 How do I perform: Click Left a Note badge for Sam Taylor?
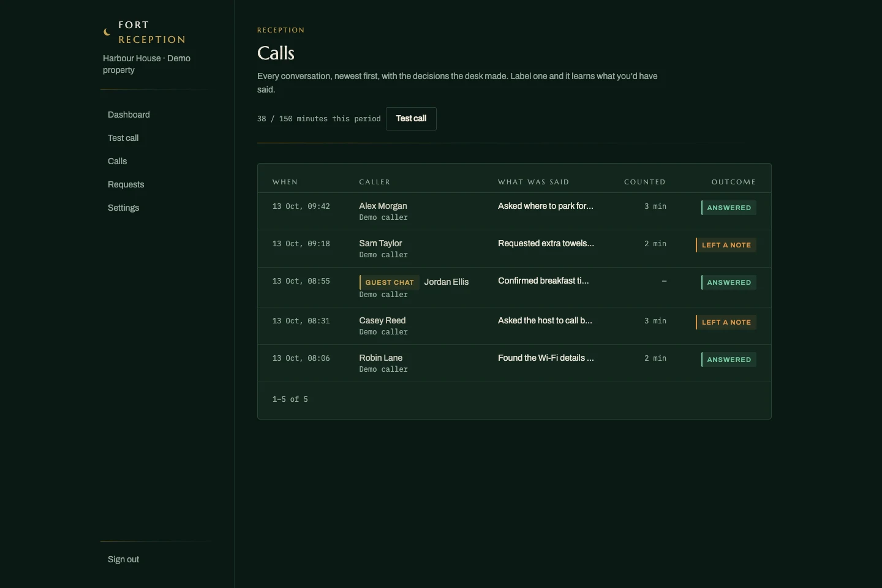(726, 245)
